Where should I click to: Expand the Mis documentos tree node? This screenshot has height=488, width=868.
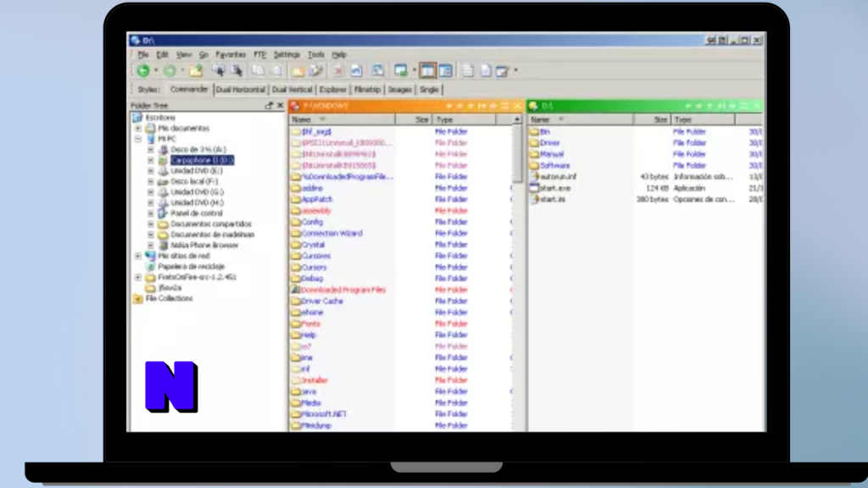click(138, 129)
